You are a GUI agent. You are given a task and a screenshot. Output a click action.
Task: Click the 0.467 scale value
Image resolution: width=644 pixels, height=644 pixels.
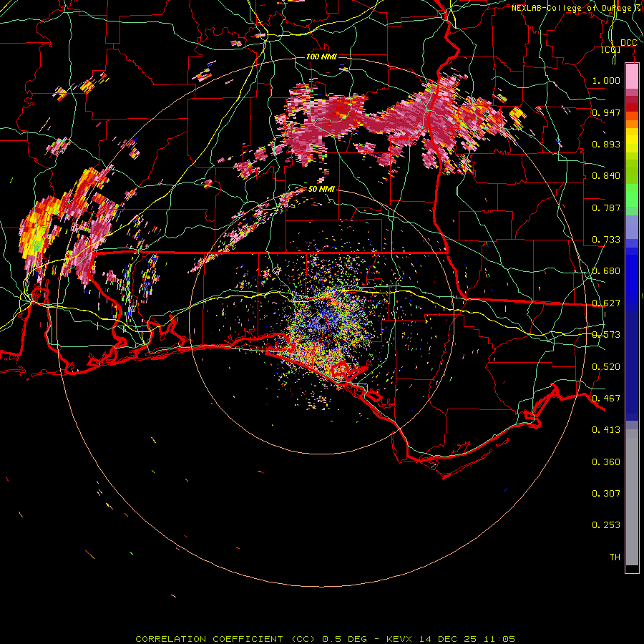[x=606, y=399]
